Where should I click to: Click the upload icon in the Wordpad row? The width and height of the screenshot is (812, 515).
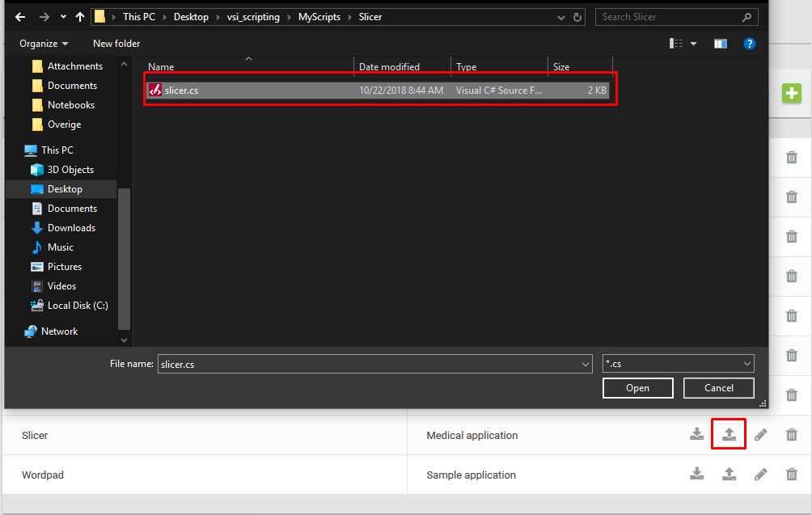(x=729, y=475)
